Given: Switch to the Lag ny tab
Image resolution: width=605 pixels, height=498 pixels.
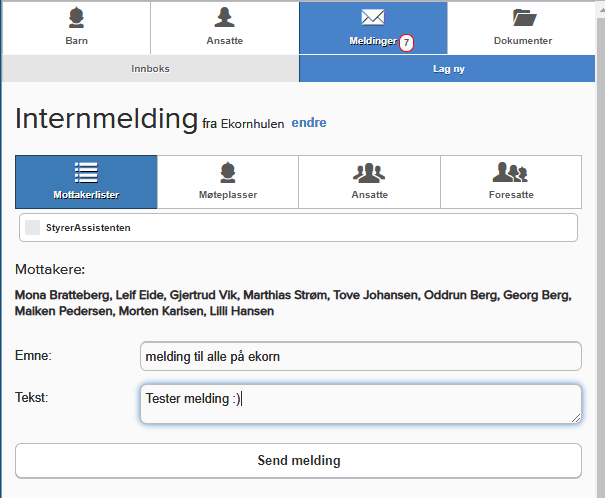Looking at the screenshot, I should pyautogui.click(x=447, y=69).
